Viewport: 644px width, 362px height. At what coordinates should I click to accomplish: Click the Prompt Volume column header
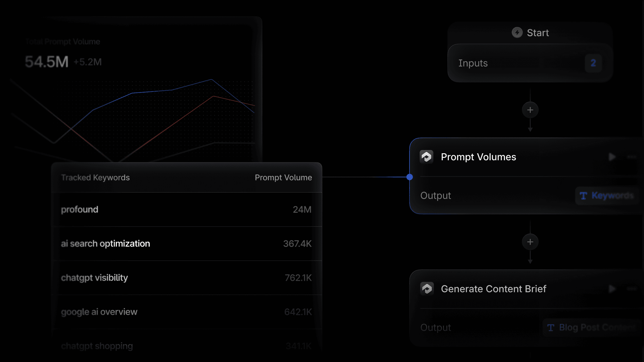coord(283,177)
